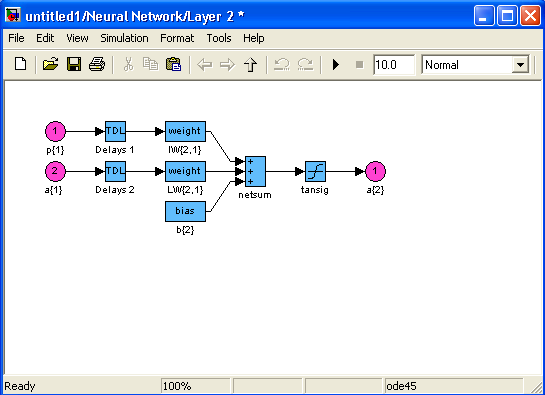Open the File menu
This screenshot has width=545, height=395.
click(16, 38)
